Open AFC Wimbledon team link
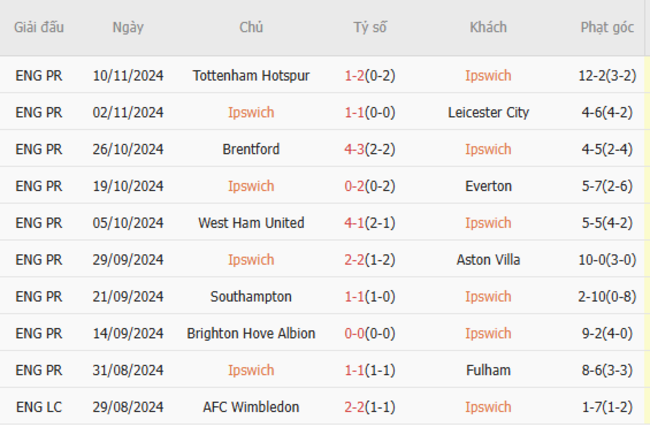The image size is (650, 427). click(x=251, y=408)
